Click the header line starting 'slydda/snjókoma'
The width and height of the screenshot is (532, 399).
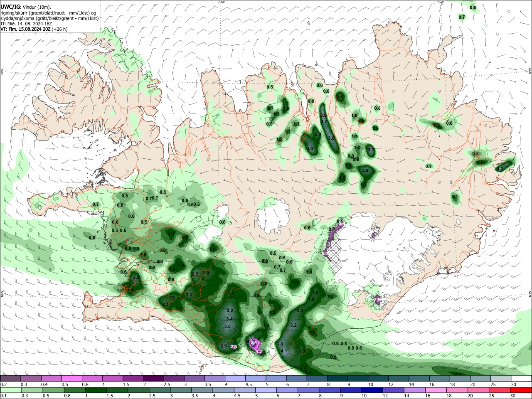click(49, 18)
